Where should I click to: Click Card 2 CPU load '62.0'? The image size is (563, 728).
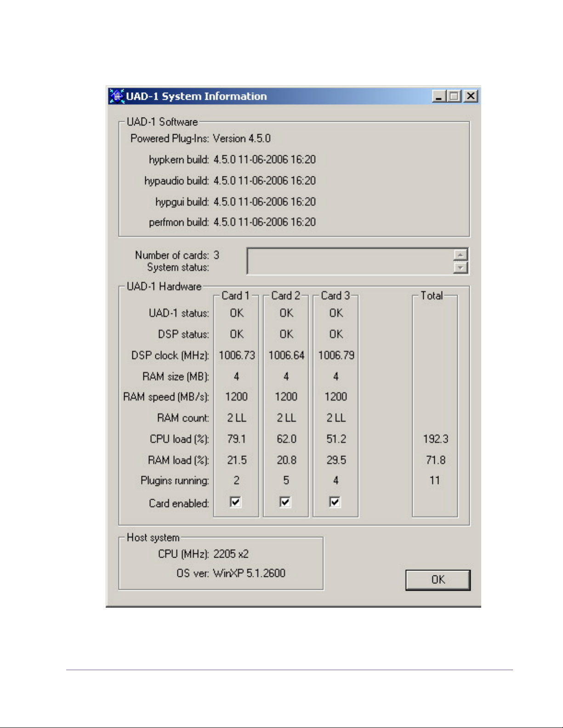coord(286,439)
